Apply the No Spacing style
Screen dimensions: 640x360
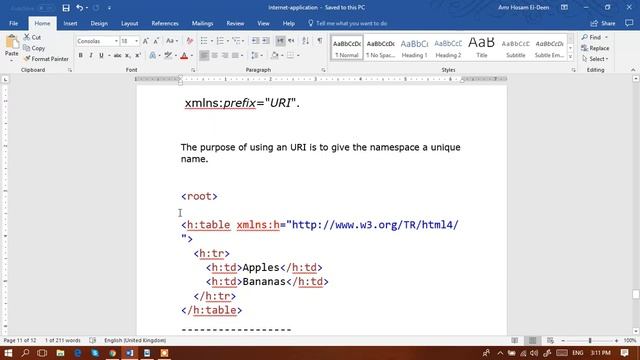click(380, 48)
